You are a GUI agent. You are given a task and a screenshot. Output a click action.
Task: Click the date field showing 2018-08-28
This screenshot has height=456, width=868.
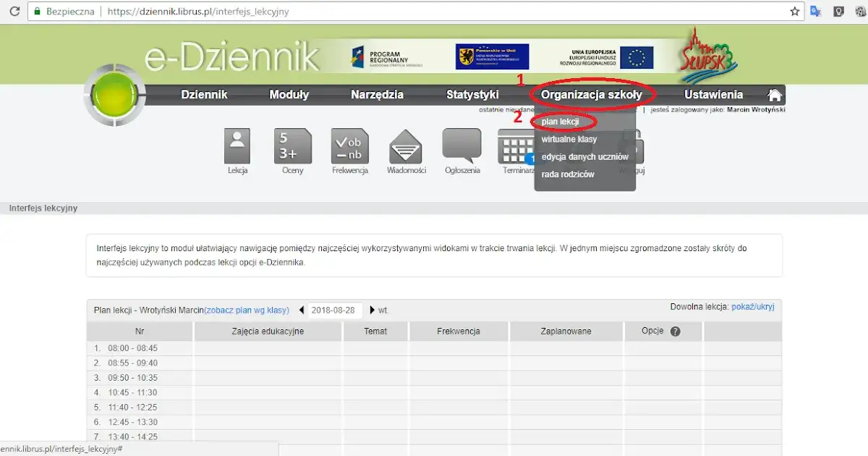click(334, 309)
